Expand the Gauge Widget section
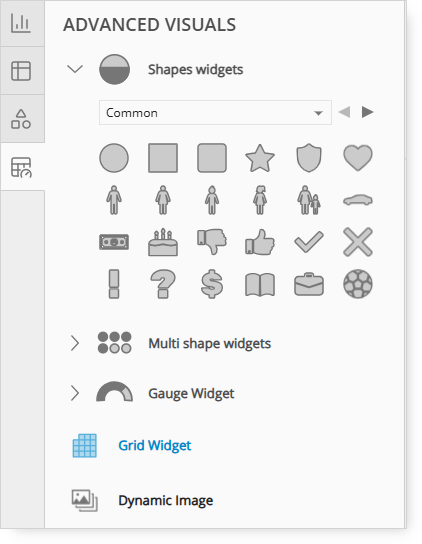This screenshot has height=544, width=422. 75,393
